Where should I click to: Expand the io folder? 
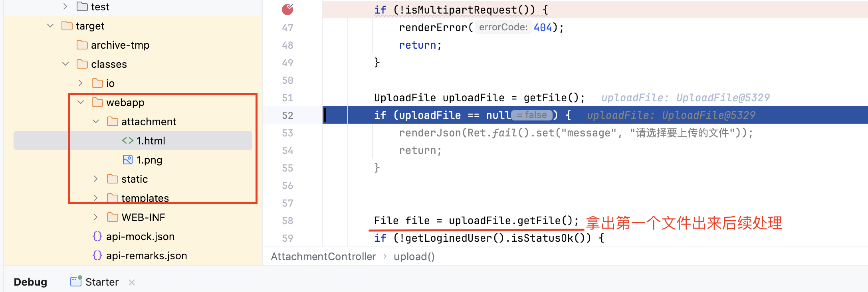(x=80, y=83)
